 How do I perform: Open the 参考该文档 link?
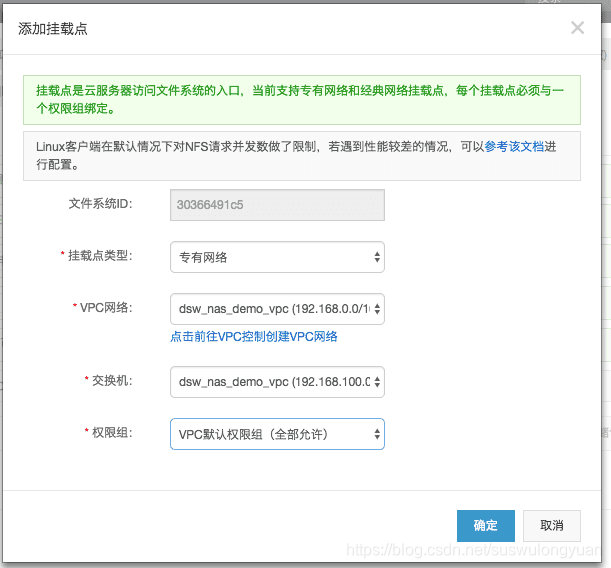click(514, 147)
